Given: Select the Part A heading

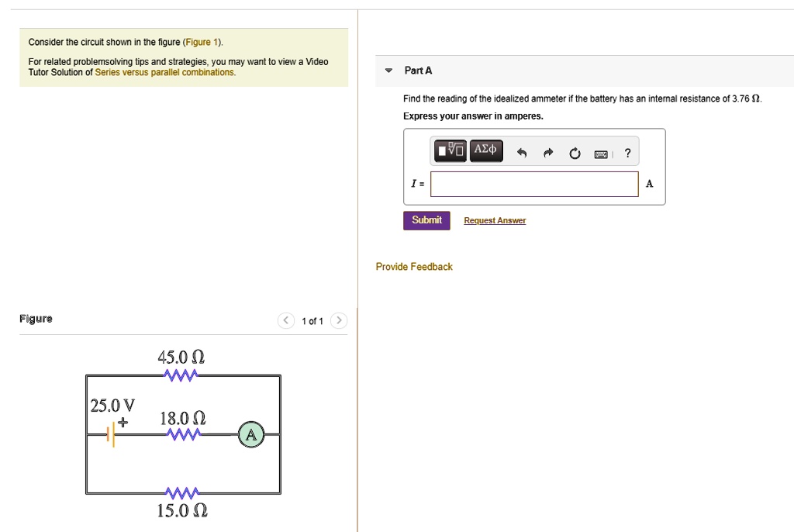Looking at the screenshot, I should tap(418, 70).
